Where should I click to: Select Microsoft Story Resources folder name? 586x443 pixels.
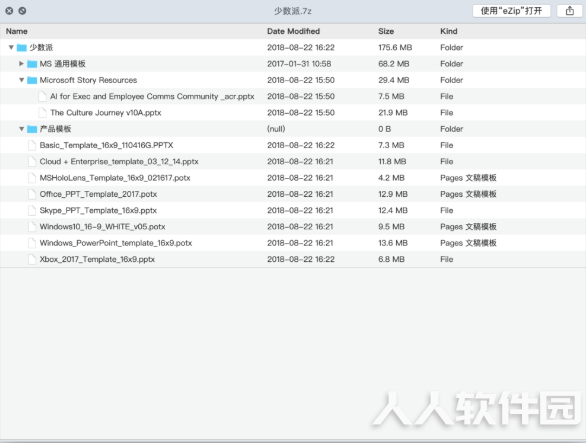point(88,80)
